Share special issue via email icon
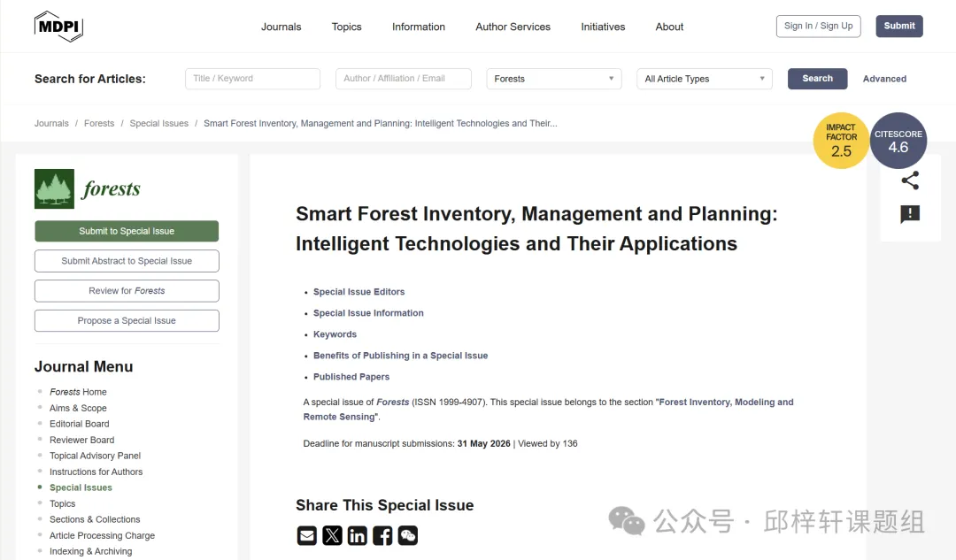Viewport: 956px width, 560px height. pyautogui.click(x=306, y=535)
